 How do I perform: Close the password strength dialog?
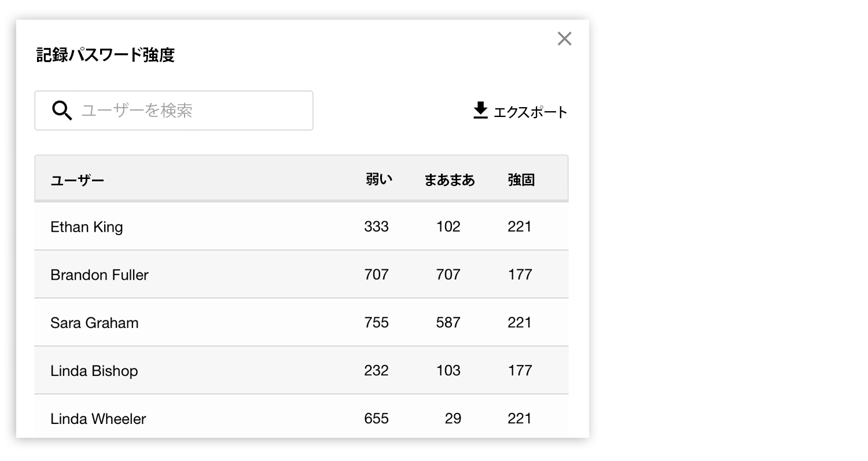coord(564,39)
